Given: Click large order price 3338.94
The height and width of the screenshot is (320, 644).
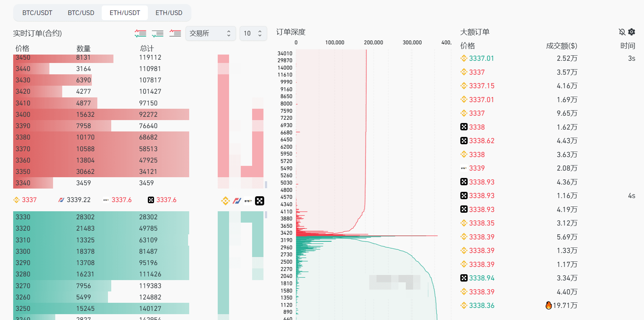Looking at the screenshot, I should click(x=482, y=278).
